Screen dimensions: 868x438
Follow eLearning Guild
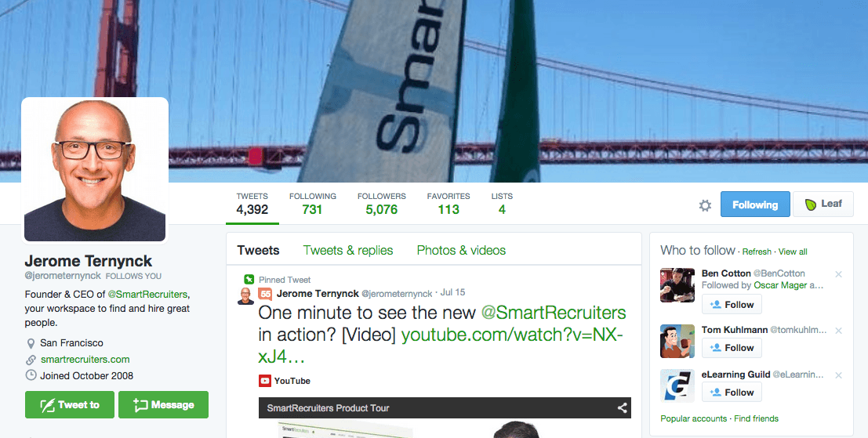732,393
